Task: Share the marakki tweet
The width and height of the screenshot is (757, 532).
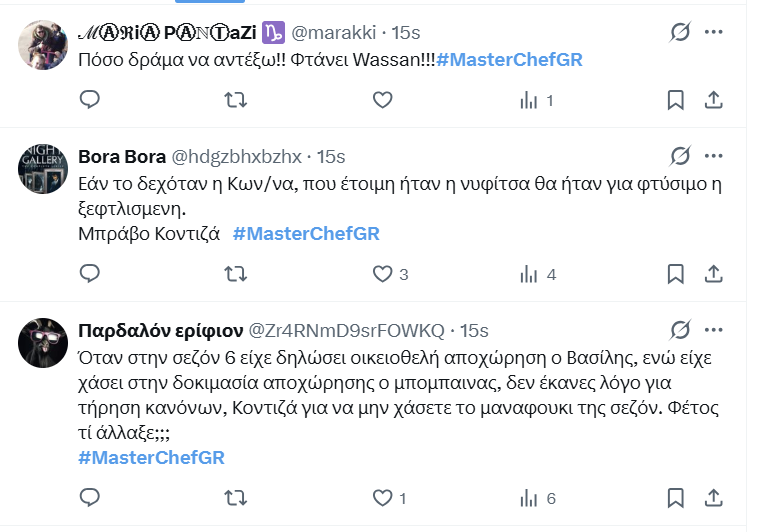Action: coord(714,100)
